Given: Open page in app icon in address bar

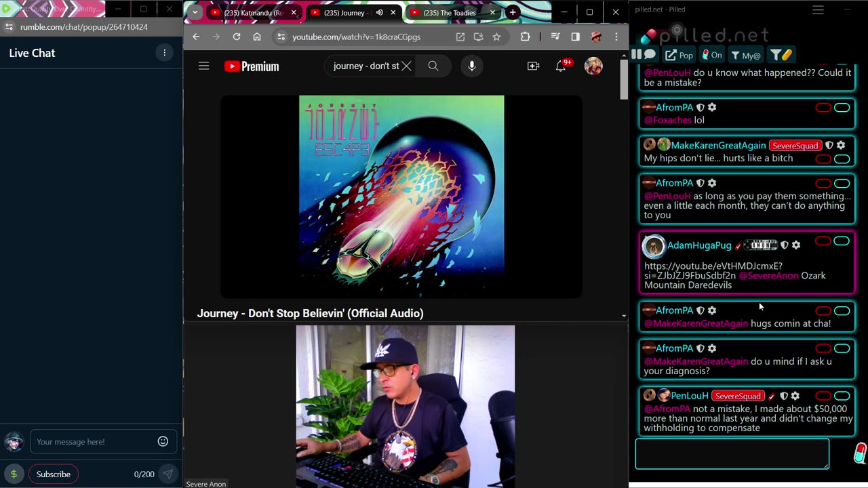Looking at the screenshot, I should coord(460,37).
